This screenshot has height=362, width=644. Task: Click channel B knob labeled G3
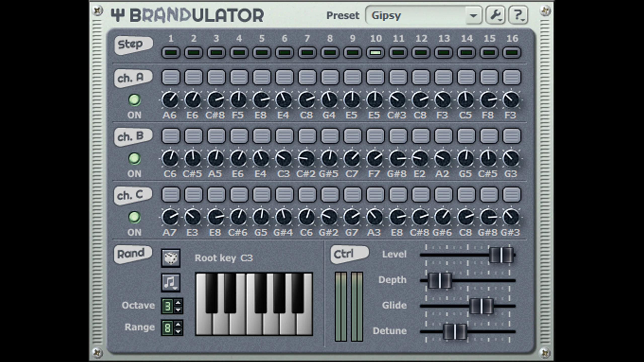pyautogui.click(x=511, y=158)
